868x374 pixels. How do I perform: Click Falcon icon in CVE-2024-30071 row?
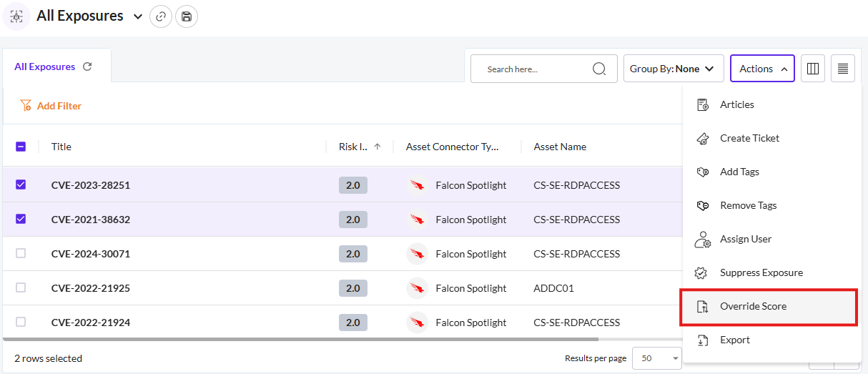(417, 254)
